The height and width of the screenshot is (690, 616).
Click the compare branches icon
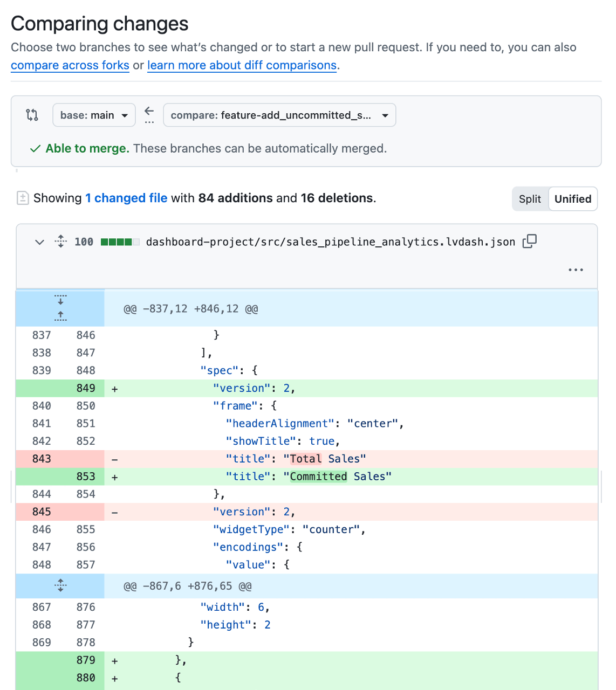pos(32,115)
